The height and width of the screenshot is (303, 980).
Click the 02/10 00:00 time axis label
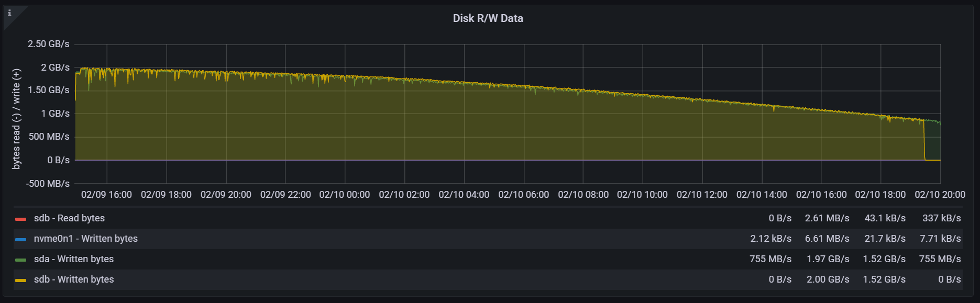(x=344, y=195)
